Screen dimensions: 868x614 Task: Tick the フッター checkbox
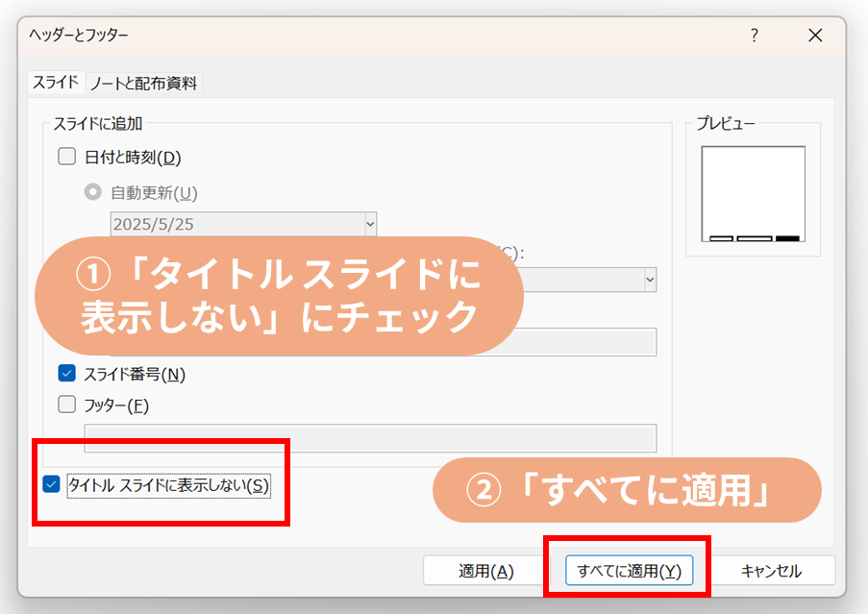67,405
